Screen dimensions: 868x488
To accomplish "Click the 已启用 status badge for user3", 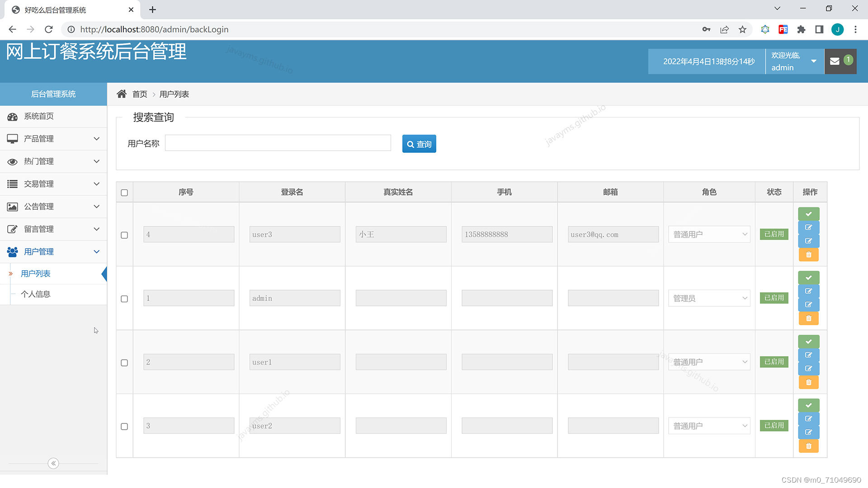I will tap(774, 234).
